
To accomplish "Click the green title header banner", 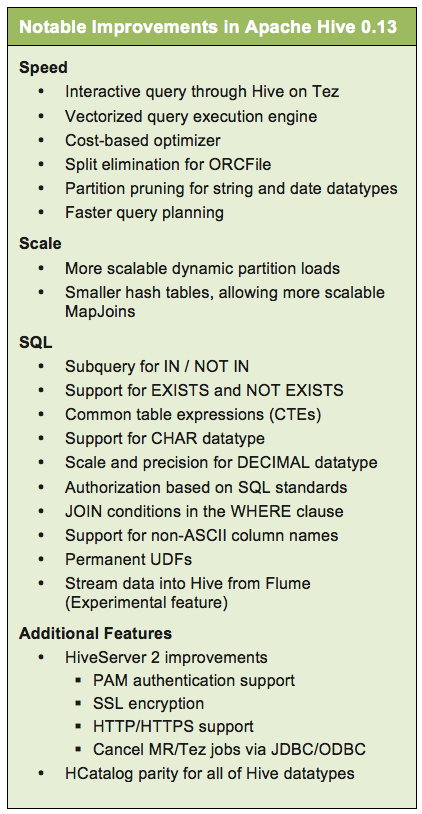I will tap(211, 27).
